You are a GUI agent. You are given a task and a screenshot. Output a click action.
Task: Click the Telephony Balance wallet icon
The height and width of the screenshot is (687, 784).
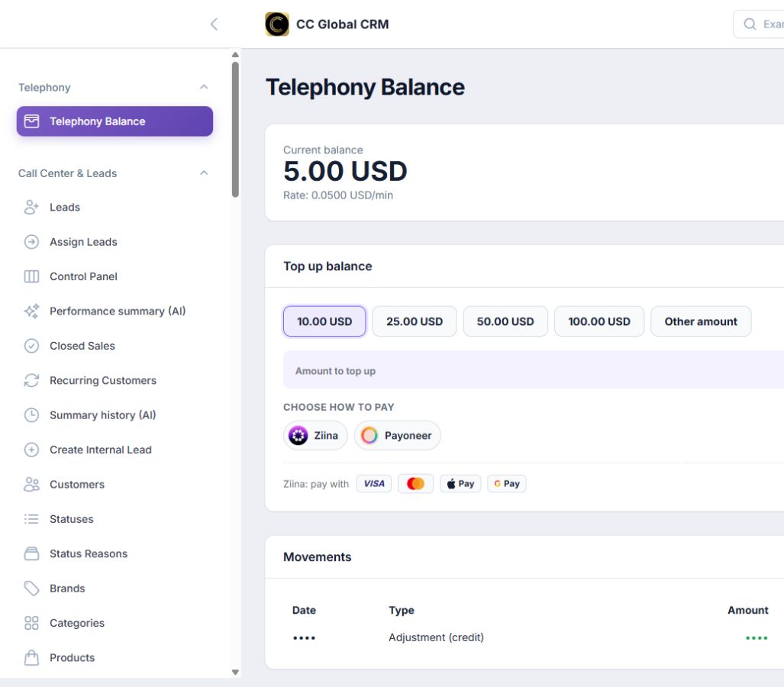(31, 121)
